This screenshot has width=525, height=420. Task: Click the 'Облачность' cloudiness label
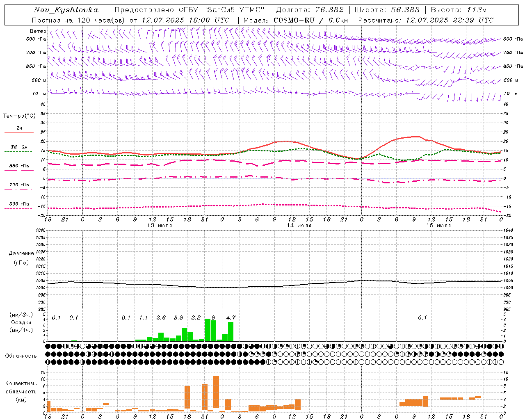[21, 356]
